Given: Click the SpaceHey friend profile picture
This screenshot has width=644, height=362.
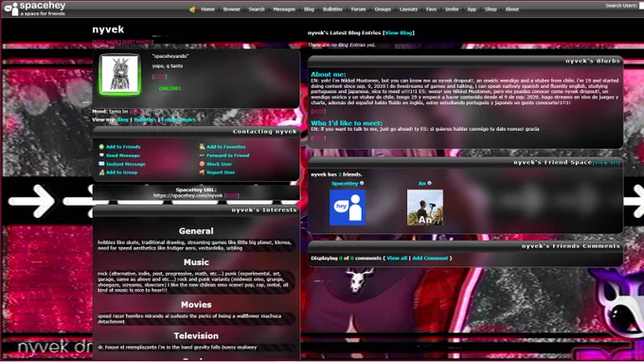Looking at the screenshot, I should 348,208.
